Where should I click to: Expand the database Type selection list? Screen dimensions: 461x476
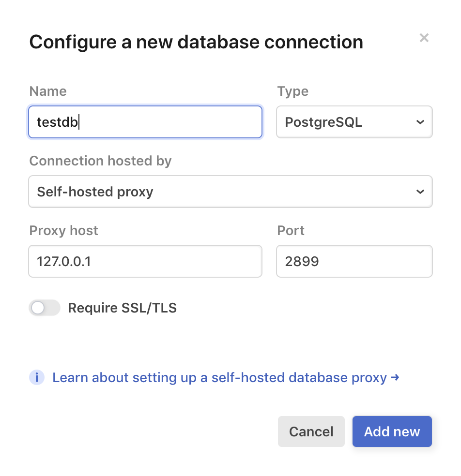coord(354,122)
